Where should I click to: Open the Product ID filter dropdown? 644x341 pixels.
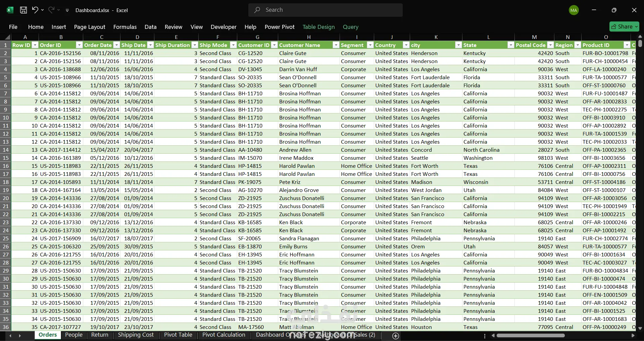click(627, 45)
